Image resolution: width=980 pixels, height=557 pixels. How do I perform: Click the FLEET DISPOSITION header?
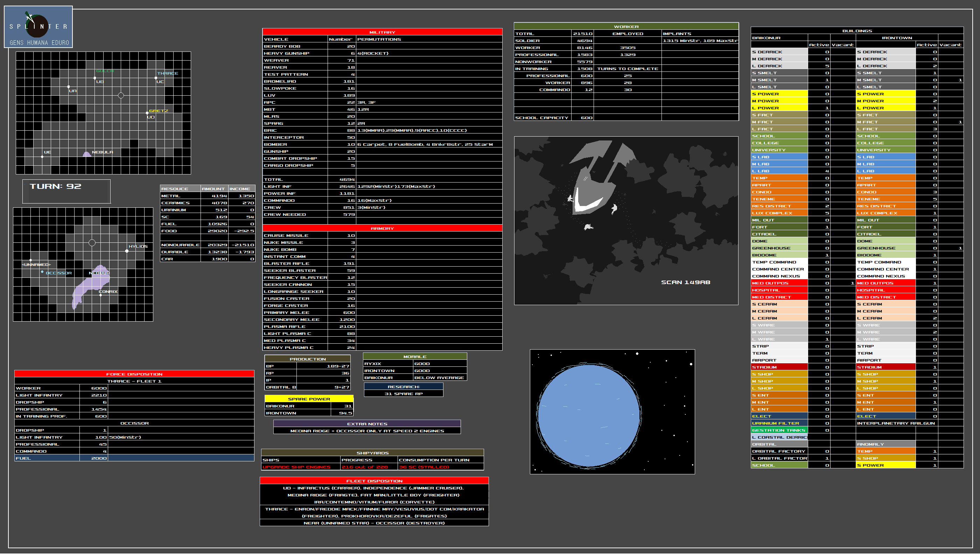[374, 481]
